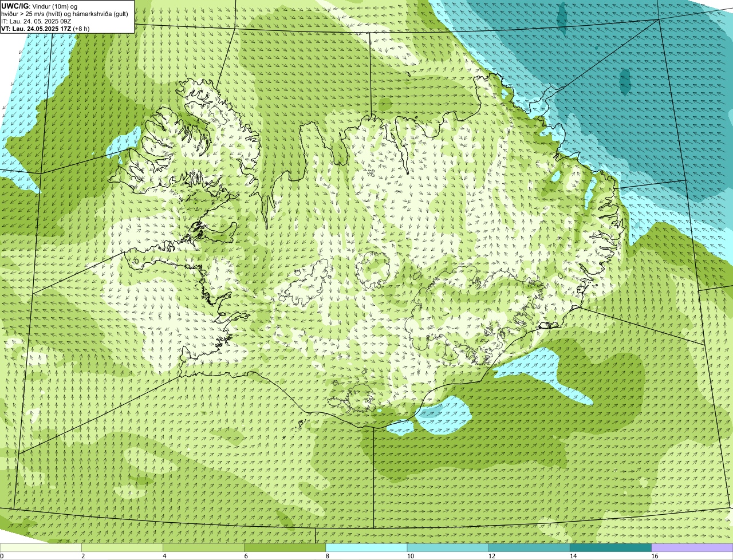Choose the 10–12 m/s turquoise legend swatch
The image size is (733, 560).
(448, 548)
